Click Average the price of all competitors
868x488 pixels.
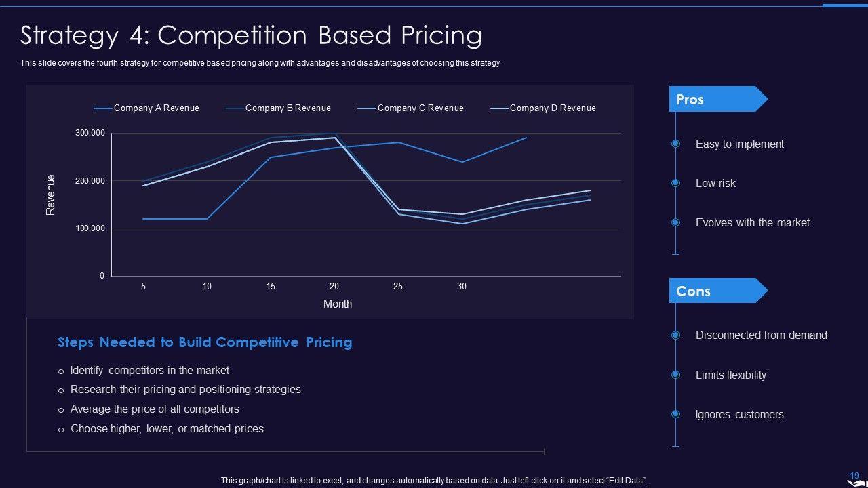(x=155, y=409)
